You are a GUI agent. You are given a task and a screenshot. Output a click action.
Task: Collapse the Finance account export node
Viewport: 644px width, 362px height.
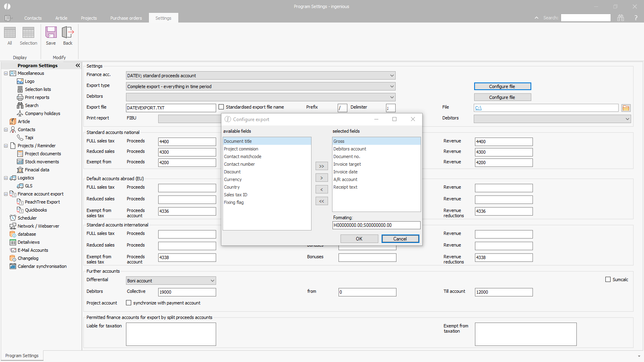click(6, 194)
